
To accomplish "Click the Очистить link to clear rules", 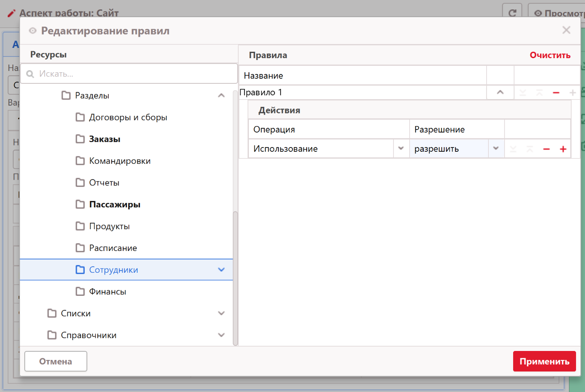I will [550, 55].
